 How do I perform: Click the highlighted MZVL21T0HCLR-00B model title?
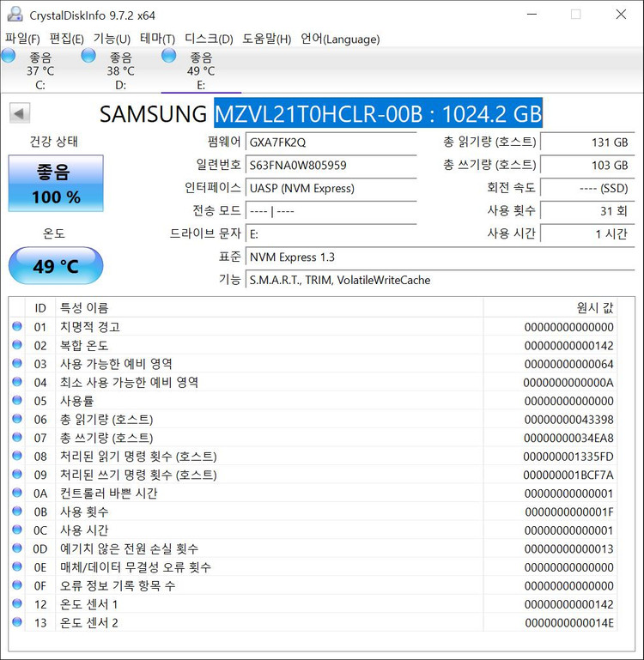point(378,113)
